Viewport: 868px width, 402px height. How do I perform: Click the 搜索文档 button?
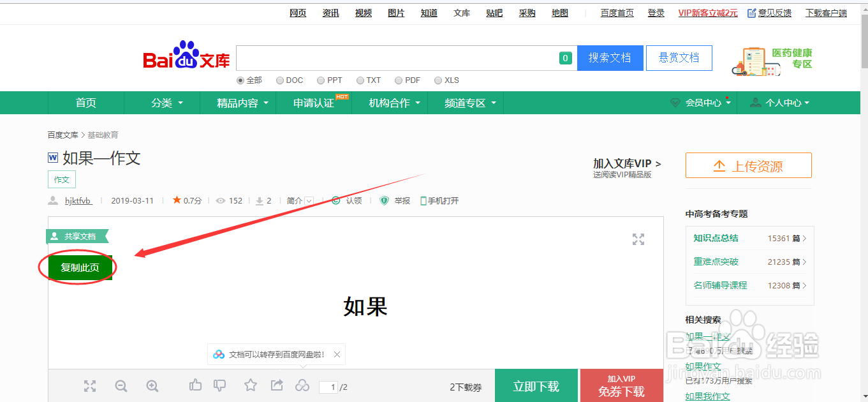(610, 58)
